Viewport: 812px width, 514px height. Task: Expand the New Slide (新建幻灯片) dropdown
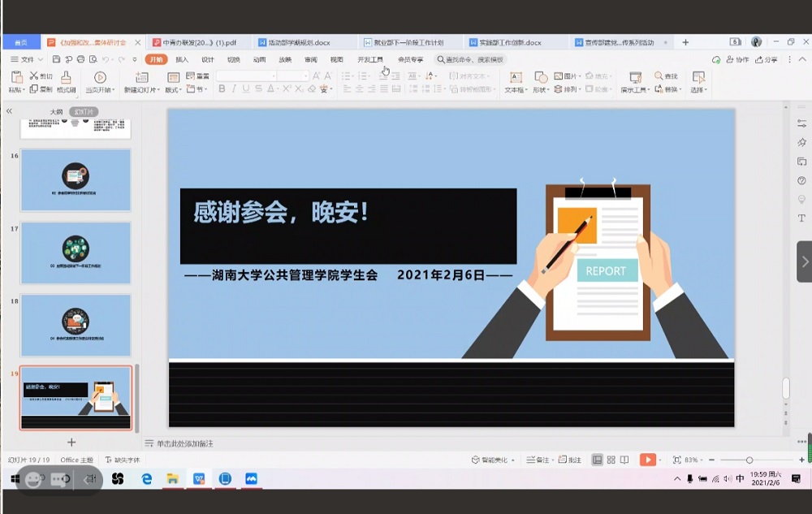coord(141,90)
